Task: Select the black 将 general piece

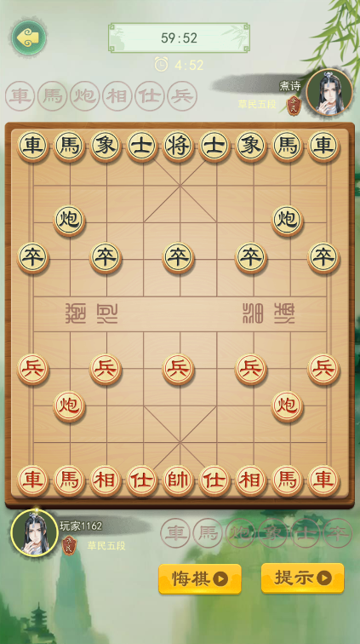Action: (178, 147)
